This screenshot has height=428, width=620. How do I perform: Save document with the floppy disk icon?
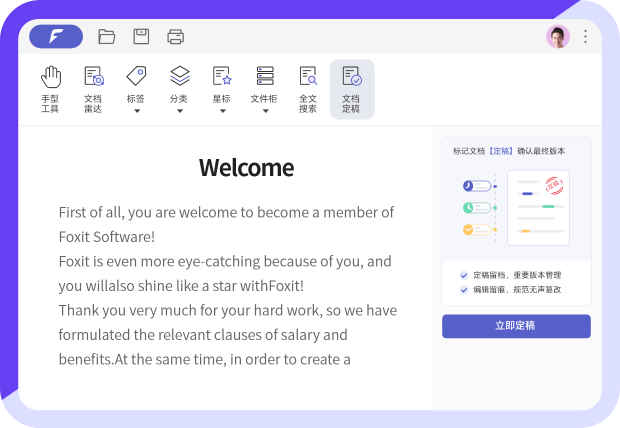click(x=141, y=37)
